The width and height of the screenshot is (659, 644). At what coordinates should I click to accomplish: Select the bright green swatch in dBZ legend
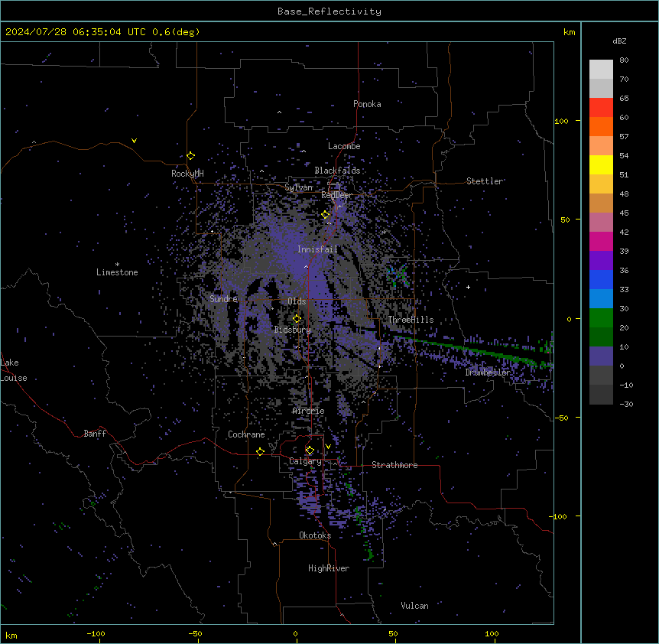[x=601, y=318]
